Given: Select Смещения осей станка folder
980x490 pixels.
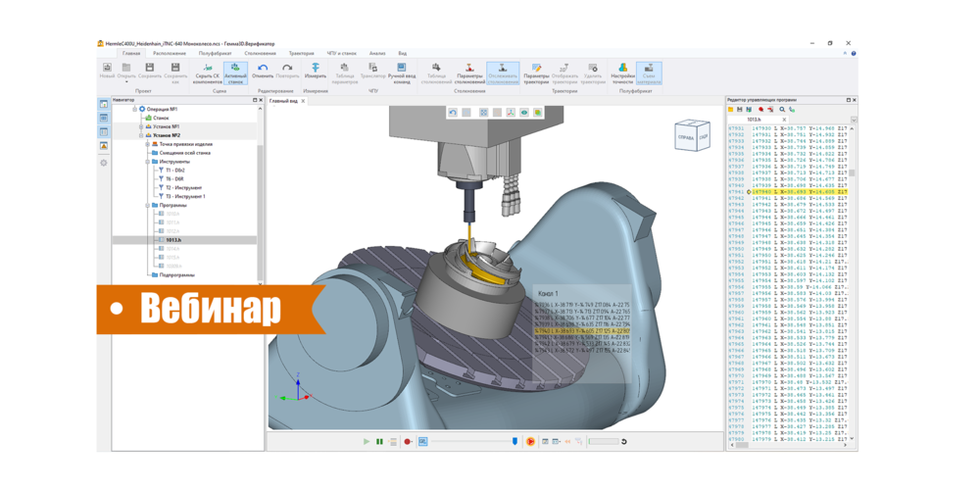Looking at the screenshot, I should click(184, 153).
